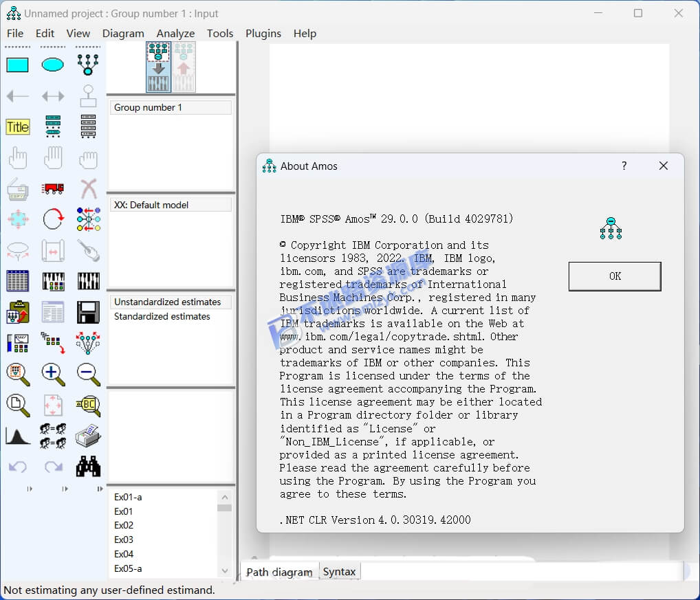
Task: Open list variables in data set tool
Action: [89, 126]
